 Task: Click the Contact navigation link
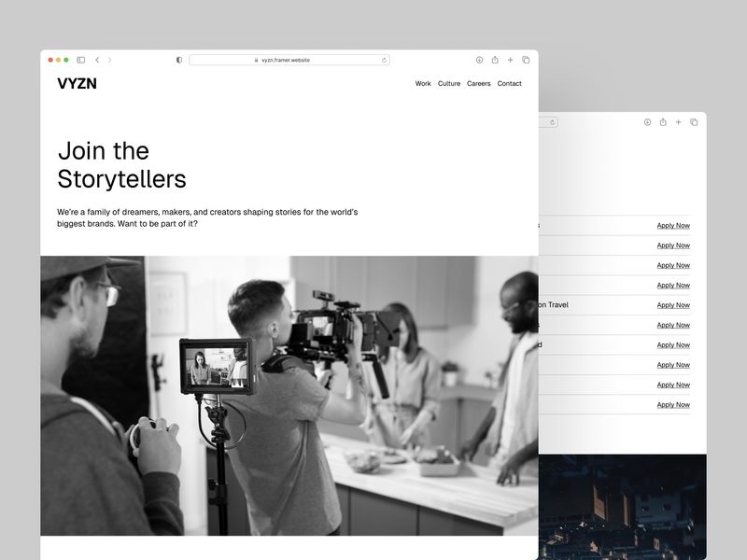pyautogui.click(x=508, y=83)
